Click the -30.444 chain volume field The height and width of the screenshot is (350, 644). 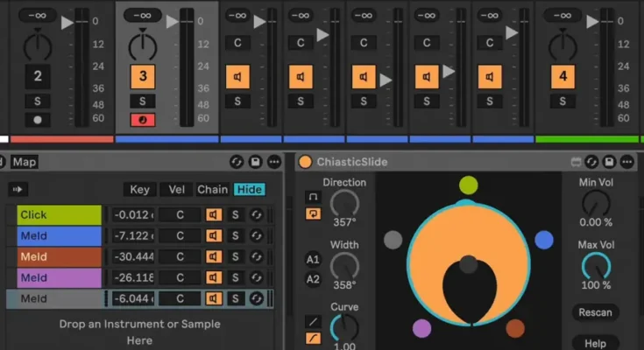133,256
